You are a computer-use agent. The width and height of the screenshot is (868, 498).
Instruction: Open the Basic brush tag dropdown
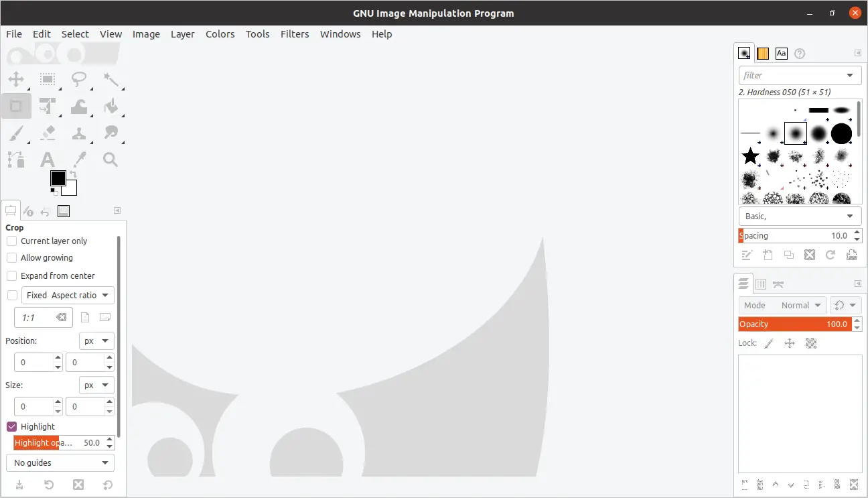800,216
